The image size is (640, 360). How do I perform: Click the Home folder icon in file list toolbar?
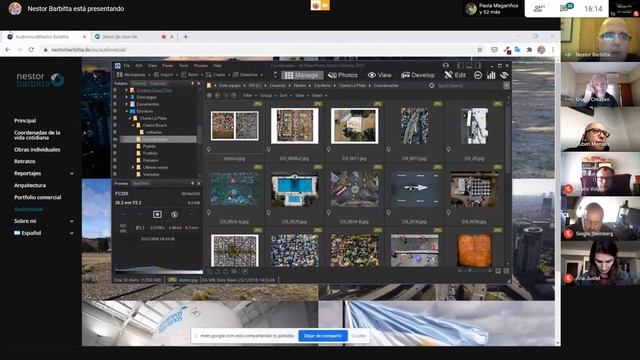click(209, 96)
